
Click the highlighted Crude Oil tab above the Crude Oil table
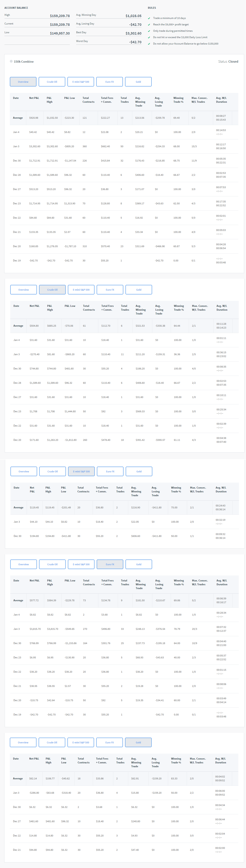tap(52, 290)
